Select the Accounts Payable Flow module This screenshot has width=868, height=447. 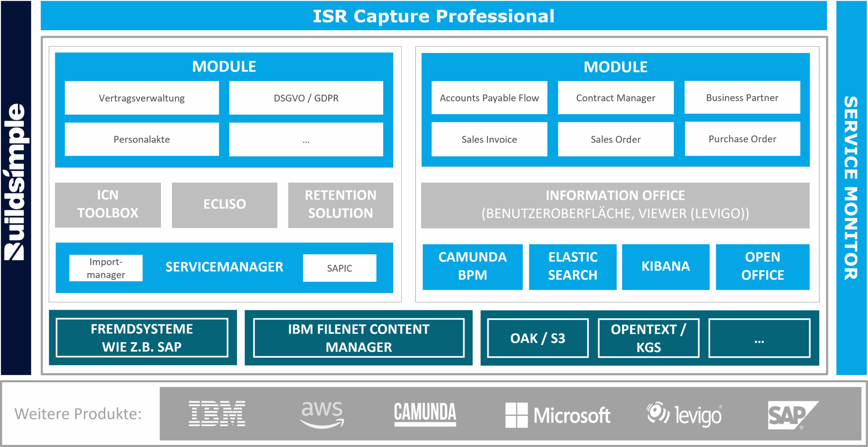coord(489,98)
